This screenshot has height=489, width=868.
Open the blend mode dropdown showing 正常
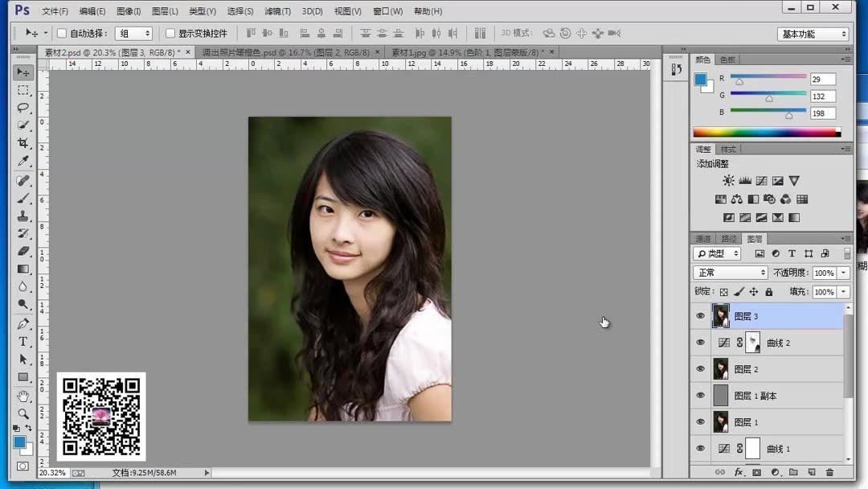(x=729, y=272)
